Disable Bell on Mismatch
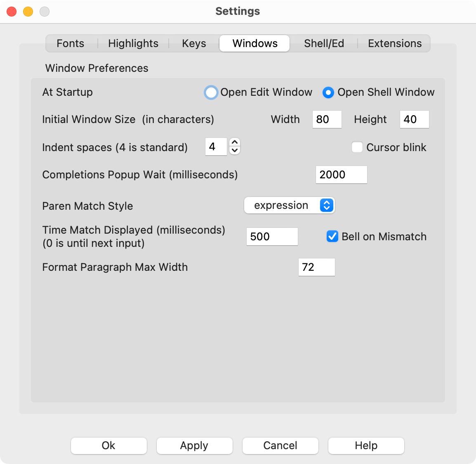This screenshot has height=464, width=476. click(x=332, y=236)
